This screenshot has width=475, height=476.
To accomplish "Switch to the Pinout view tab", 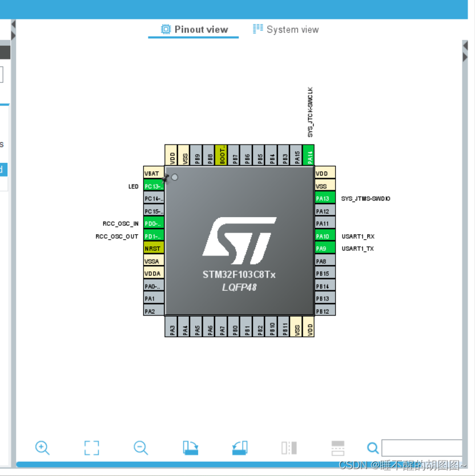I will pos(194,30).
